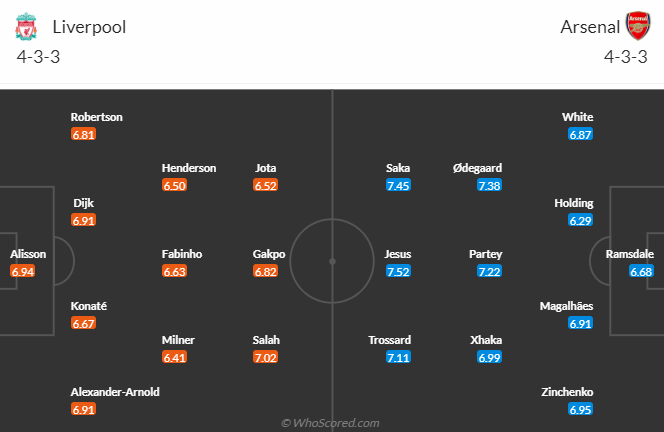The width and height of the screenshot is (664, 432).
Task: Click on Magalhães player name
Action: click(565, 306)
